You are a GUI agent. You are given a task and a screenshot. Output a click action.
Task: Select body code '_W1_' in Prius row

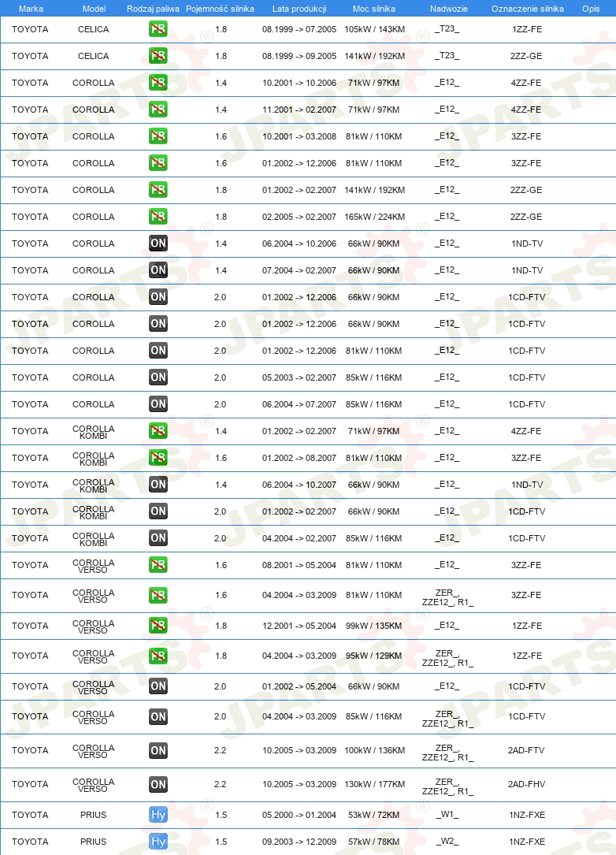click(x=447, y=815)
